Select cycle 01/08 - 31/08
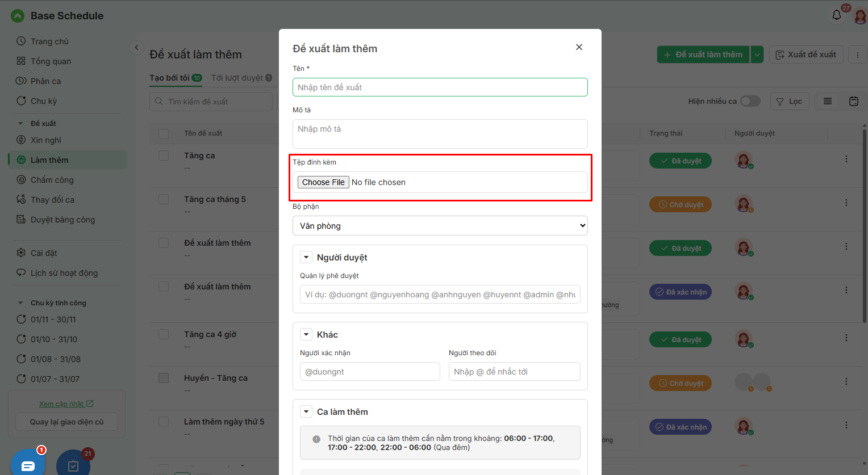 point(55,359)
